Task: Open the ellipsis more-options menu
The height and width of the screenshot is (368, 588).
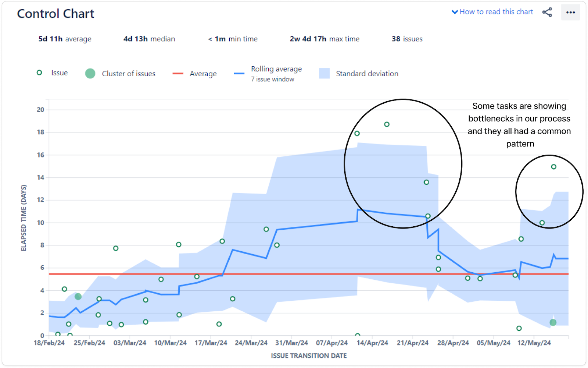Action: [570, 13]
